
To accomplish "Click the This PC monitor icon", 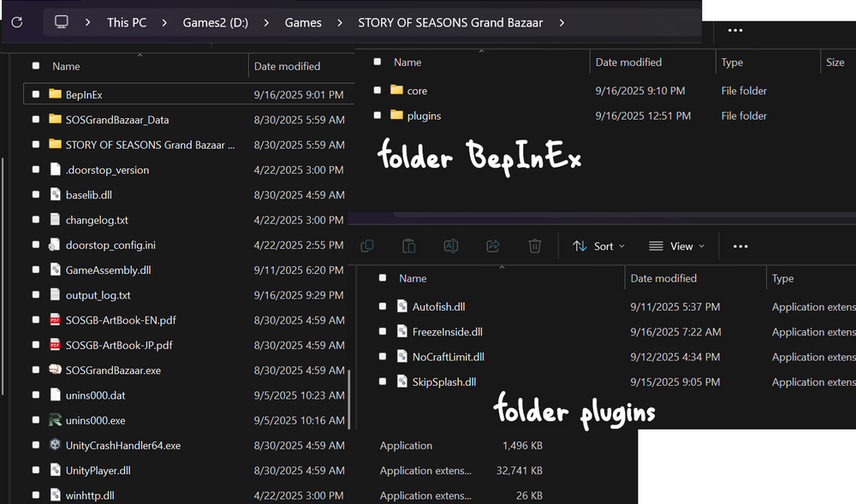I will coord(62,22).
